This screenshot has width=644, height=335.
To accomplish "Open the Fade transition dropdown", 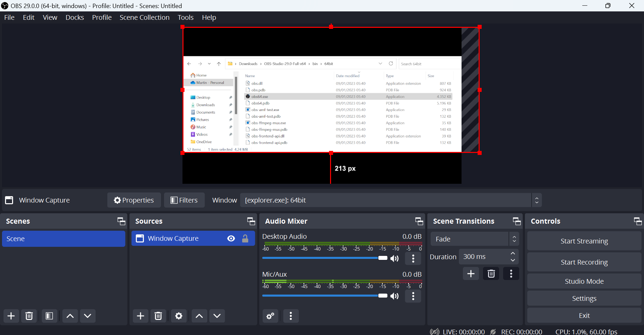I will [x=474, y=239].
